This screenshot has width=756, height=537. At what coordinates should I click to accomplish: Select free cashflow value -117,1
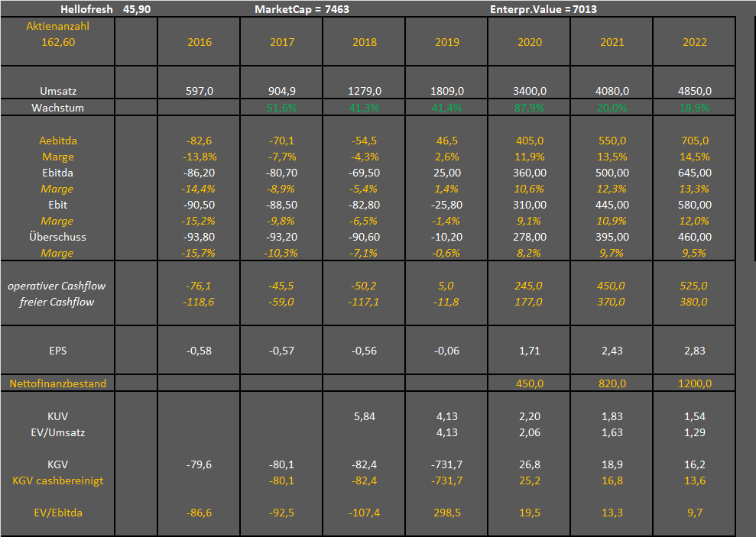coord(364,302)
